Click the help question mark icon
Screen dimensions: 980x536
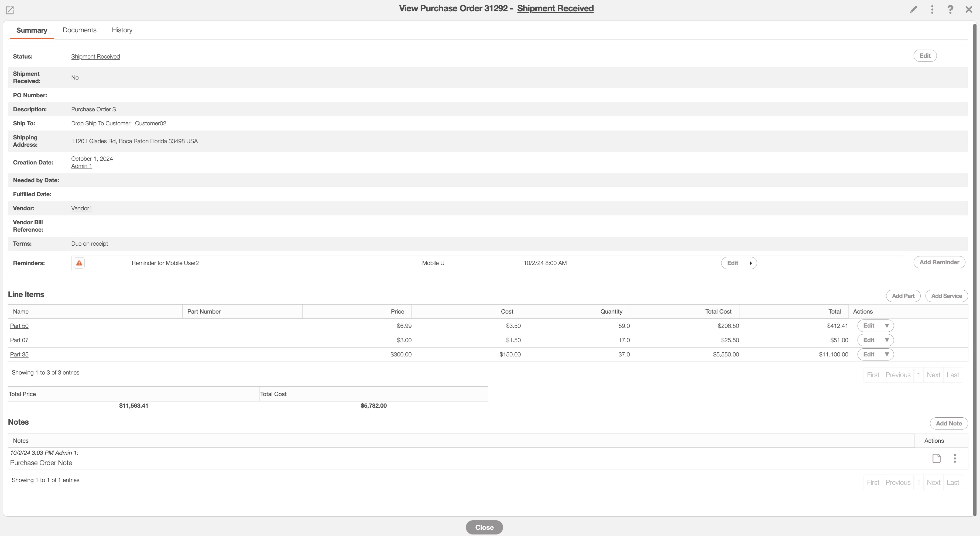point(950,9)
